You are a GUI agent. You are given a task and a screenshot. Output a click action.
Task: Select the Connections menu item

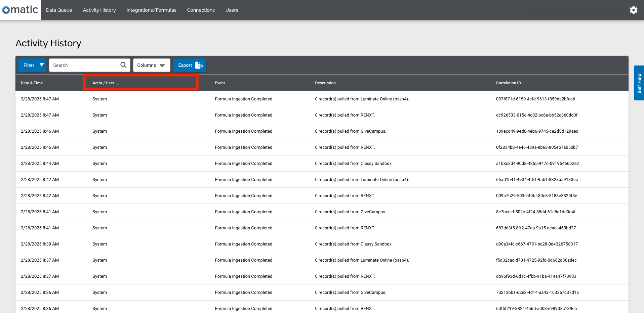[x=201, y=10]
